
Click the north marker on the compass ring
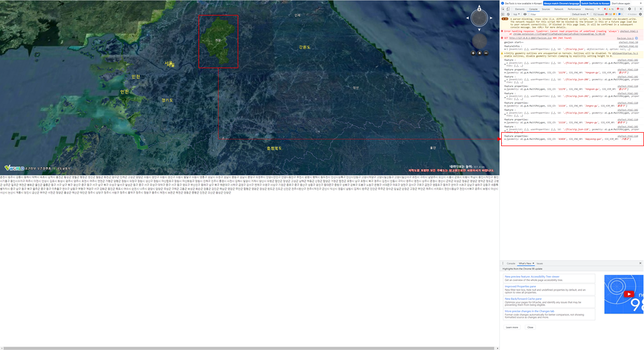point(479,9)
